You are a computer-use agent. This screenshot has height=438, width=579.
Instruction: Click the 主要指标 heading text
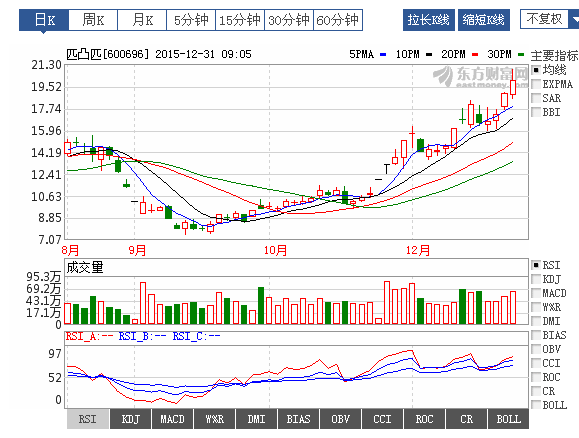pyautogui.click(x=555, y=56)
